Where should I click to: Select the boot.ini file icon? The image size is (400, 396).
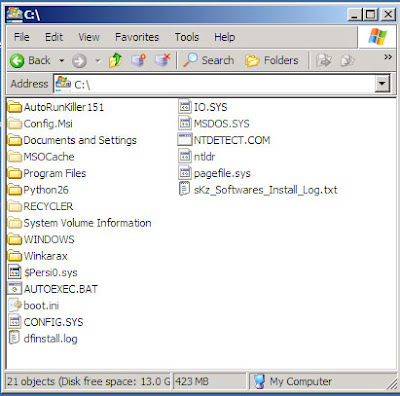point(15,305)
